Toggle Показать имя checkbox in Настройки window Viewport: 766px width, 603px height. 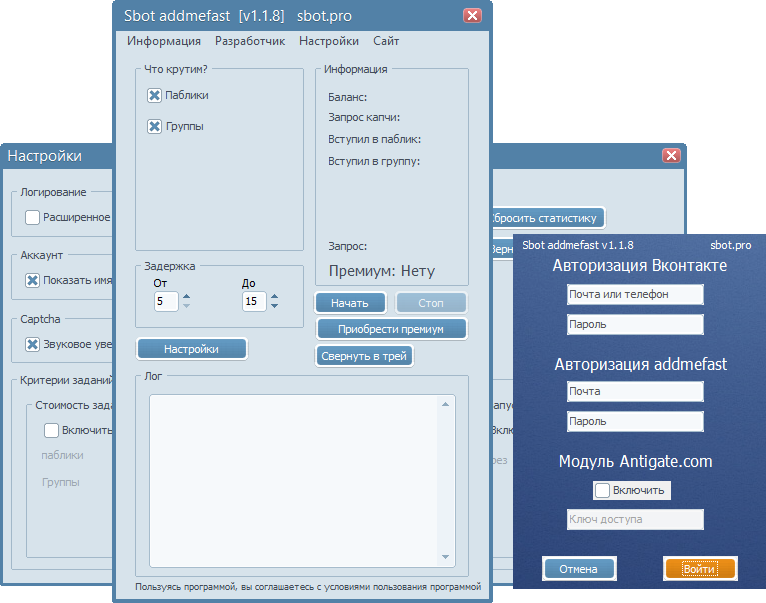(x=32, y=280)
